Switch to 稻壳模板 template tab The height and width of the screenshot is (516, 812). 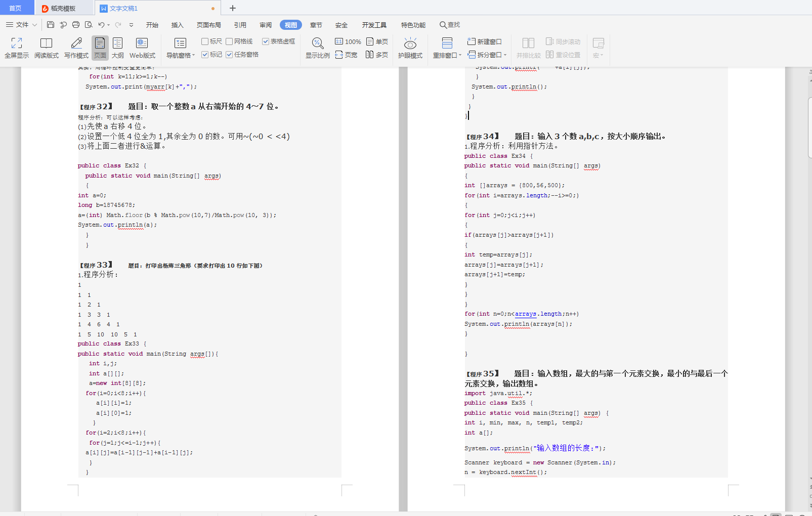(x=63, y=8)
